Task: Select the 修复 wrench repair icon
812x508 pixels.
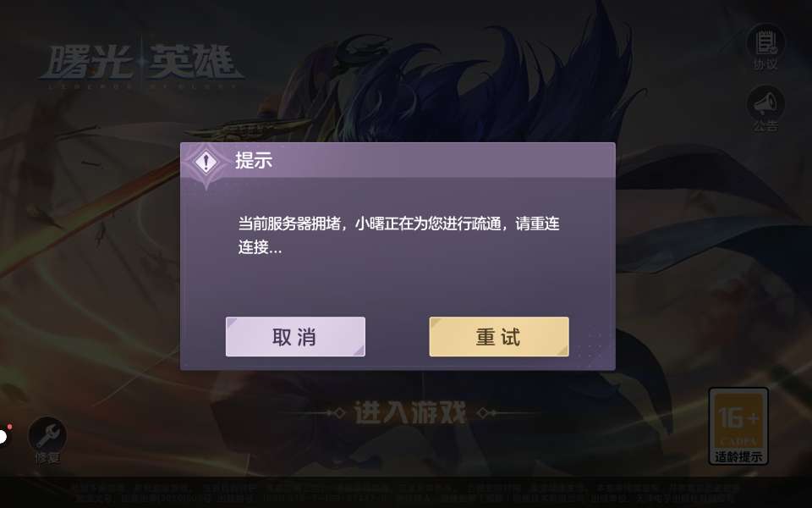Action: pos(47,435)
